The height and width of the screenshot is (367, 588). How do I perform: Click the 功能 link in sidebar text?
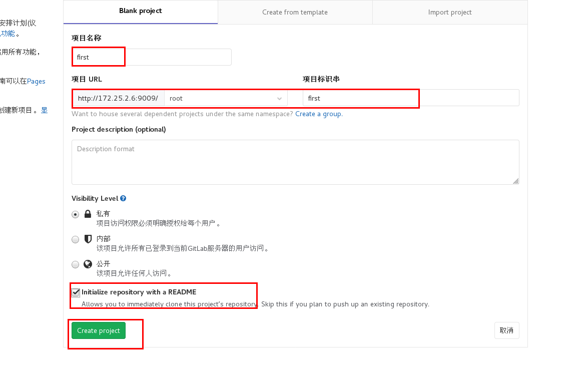point(8,34)
